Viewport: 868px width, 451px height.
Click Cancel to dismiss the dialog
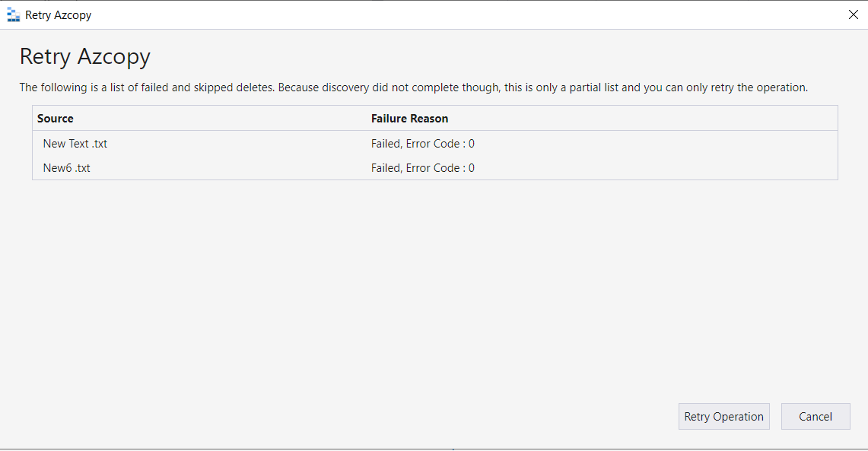(816, 416)
